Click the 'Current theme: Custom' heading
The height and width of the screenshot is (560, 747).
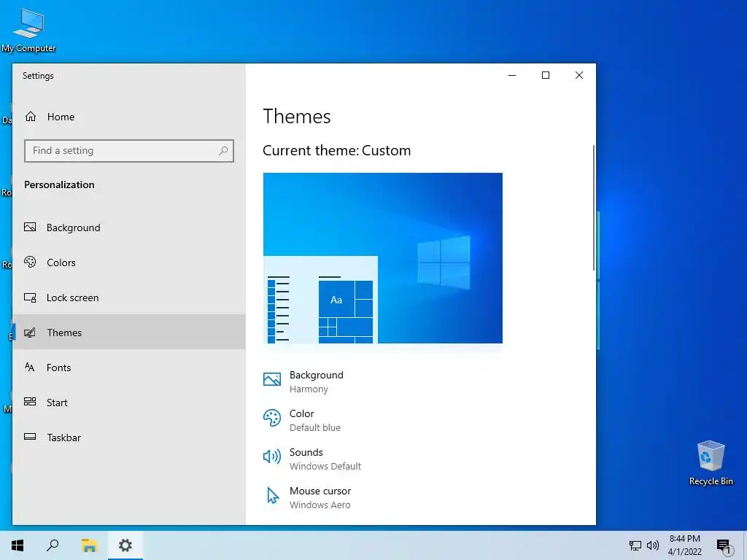coord(336,150)
